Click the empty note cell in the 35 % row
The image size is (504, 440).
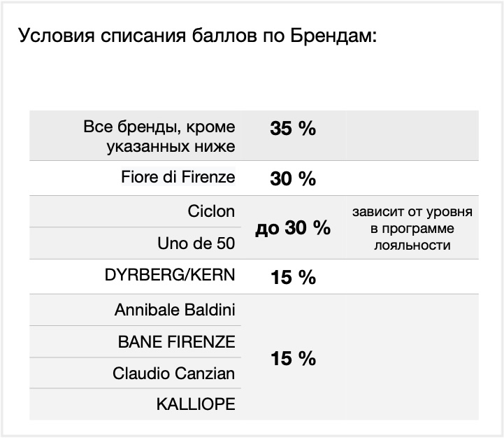[x=412, y=136]
